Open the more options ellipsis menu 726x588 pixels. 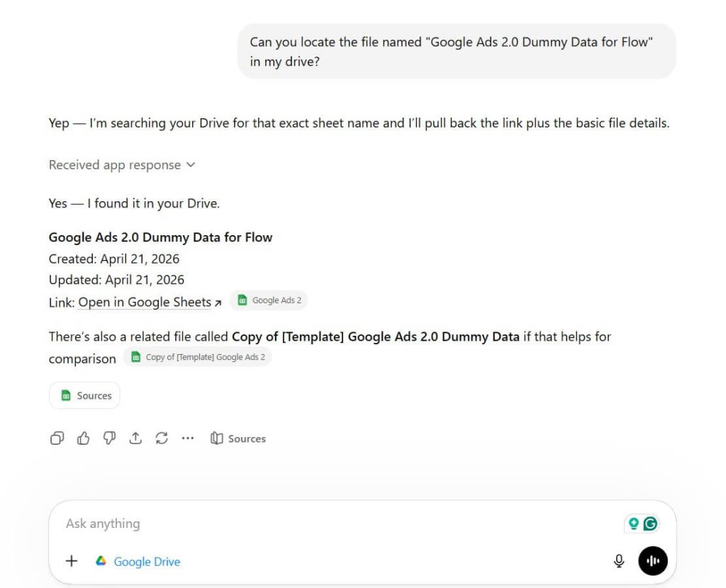click(x=187, y=439)
